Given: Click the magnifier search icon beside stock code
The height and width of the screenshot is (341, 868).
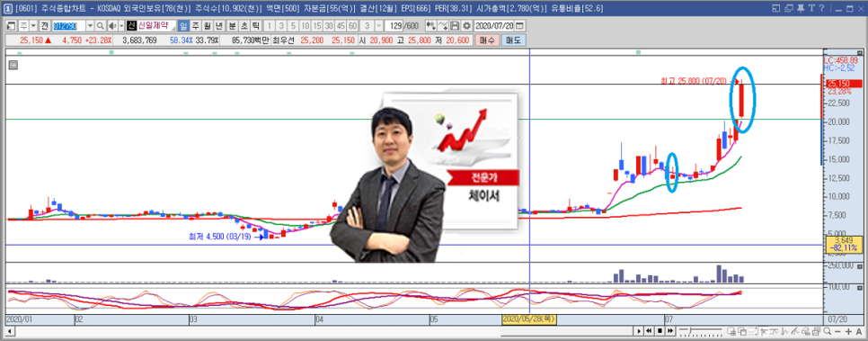Looking at the screenshot, I should click(101, 26).
